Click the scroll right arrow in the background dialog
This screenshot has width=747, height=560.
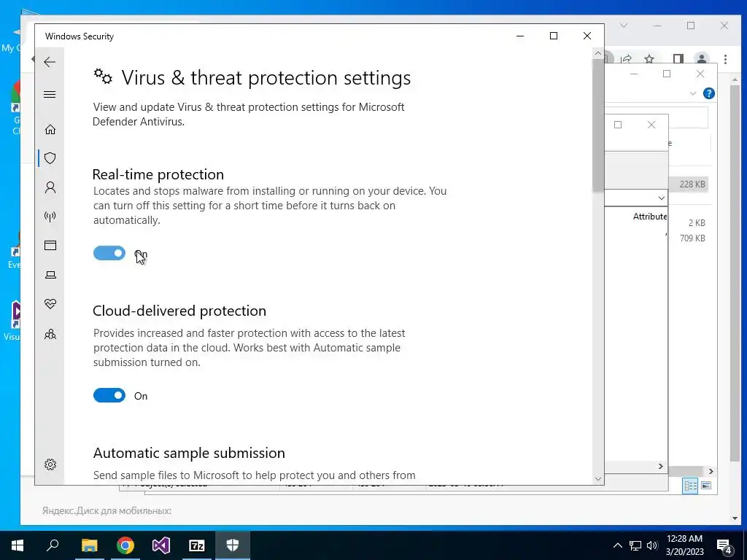(x=661, y=466)
